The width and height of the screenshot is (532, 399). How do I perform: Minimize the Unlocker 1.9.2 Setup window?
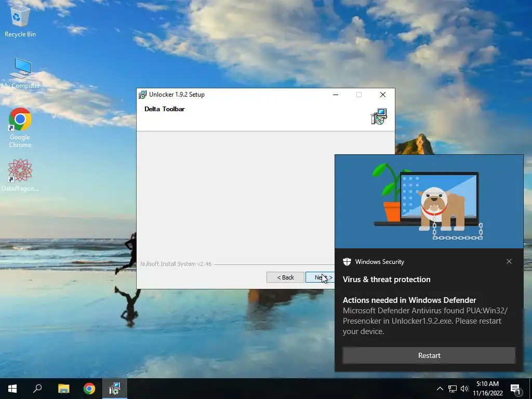[x=336, y=95]
